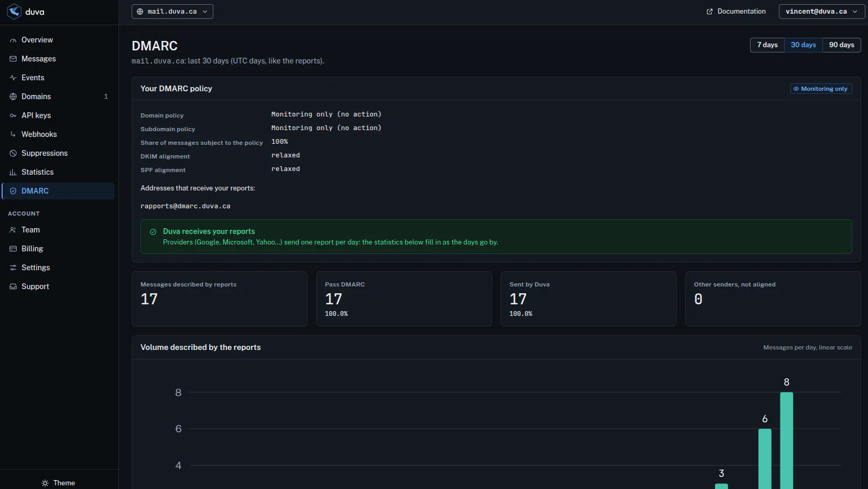868x489 pixels.
Task: Click the globe icon in domain selector
Action: (x=140, y=12)
